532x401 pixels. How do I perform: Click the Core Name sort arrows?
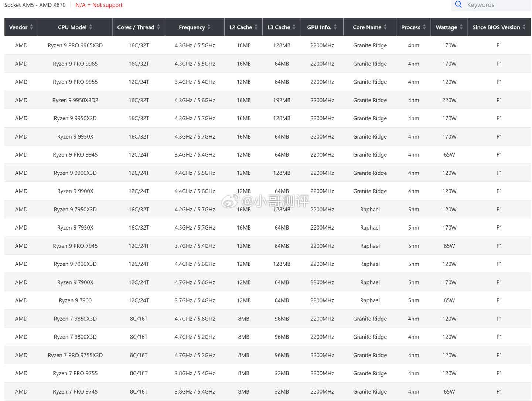pos(385,27)
